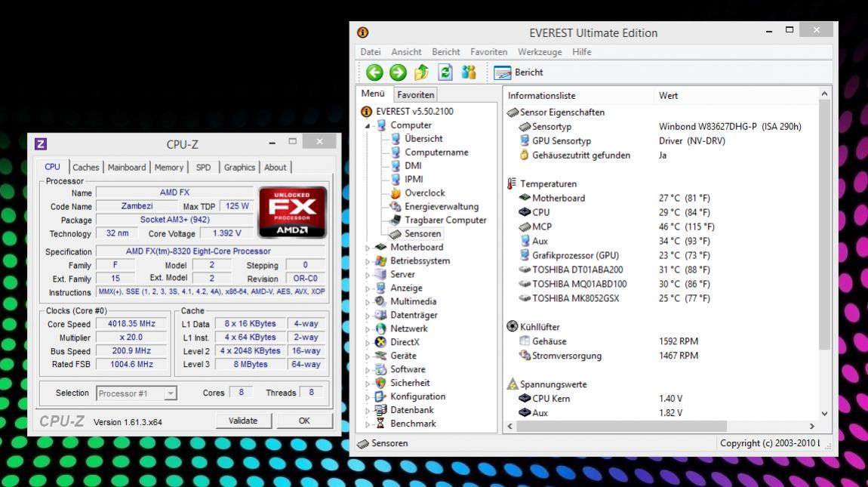Screen dimensions: 868x487
Task: Click the Informationsliste column header
Action: tap(578, 95)
